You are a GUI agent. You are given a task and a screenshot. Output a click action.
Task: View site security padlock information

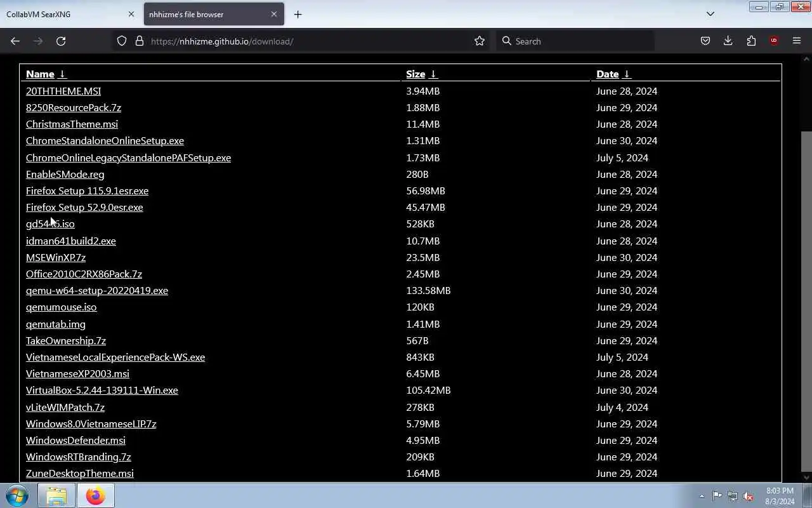click(x=140, y=41)
